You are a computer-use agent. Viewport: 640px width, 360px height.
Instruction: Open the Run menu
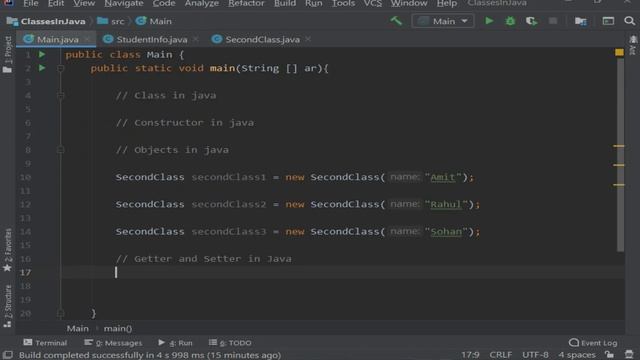pos(313,3)
